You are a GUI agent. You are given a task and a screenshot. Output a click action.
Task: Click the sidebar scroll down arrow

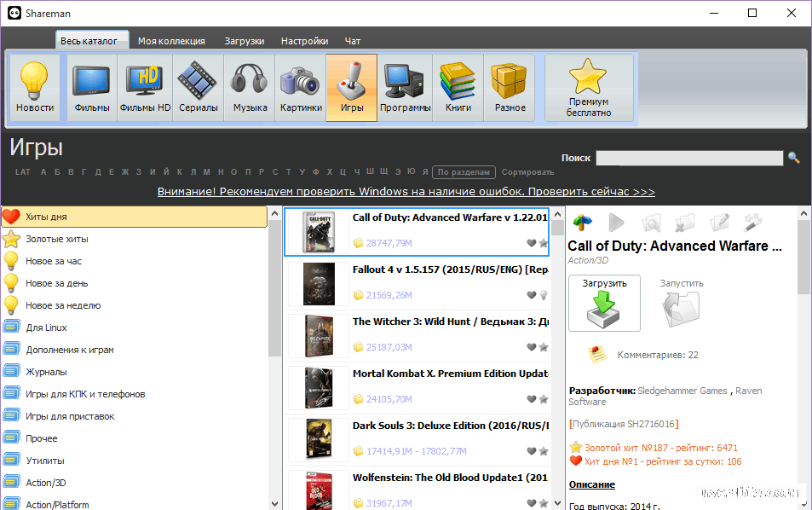tap(274, 503)
